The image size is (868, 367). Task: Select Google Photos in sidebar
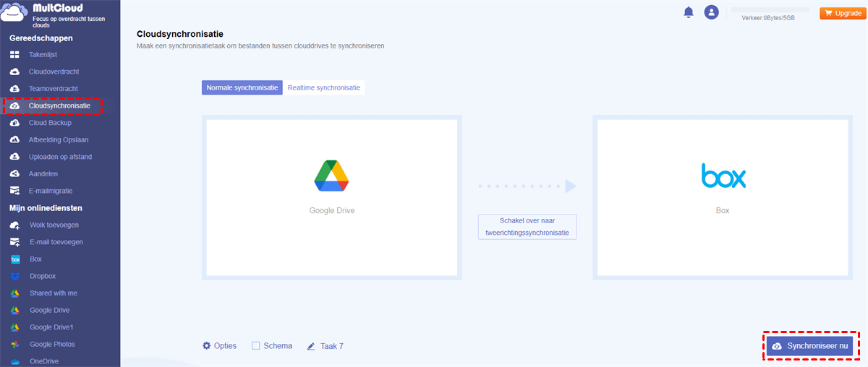(52, 345)
